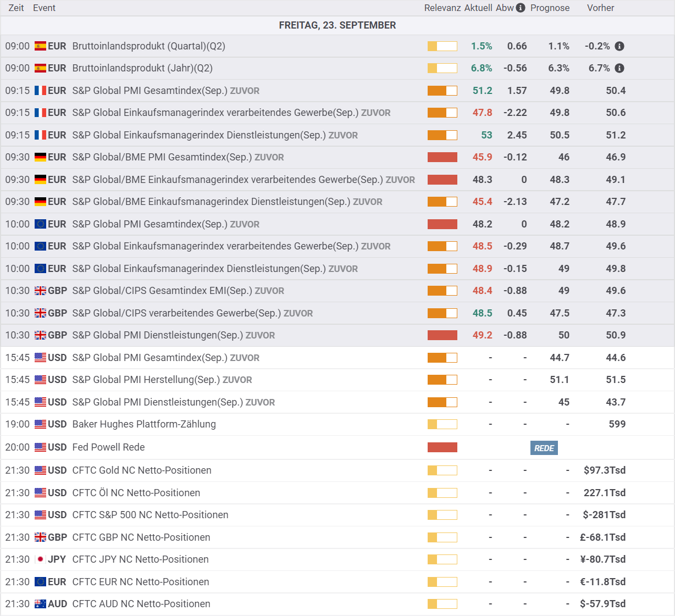
Task: Open Fed Powell Rede event
Action: point(108,447)
